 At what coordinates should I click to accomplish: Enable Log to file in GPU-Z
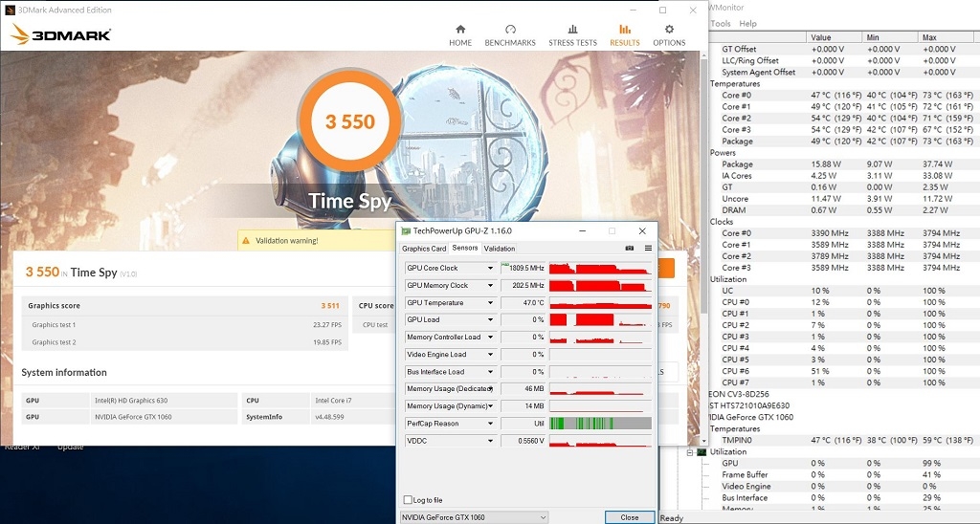tap(408, 500)
